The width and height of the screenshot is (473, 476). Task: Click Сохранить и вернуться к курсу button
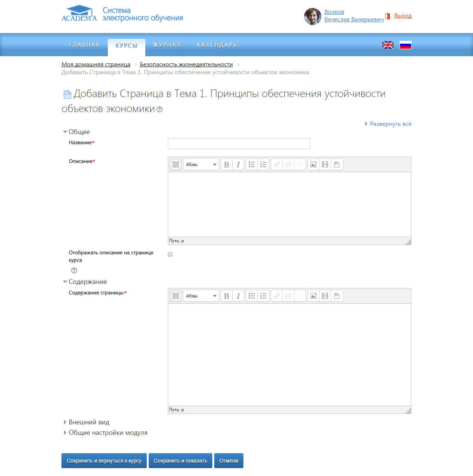click(x=104, y=461)
